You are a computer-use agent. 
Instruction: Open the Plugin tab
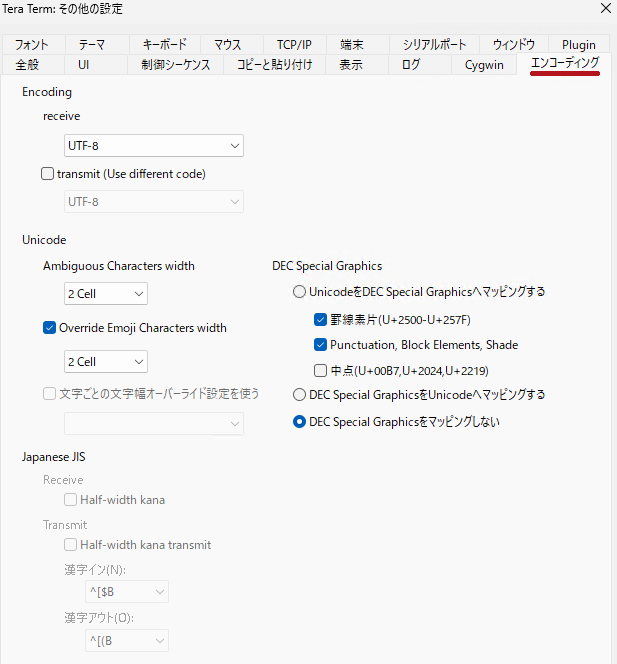578,45
